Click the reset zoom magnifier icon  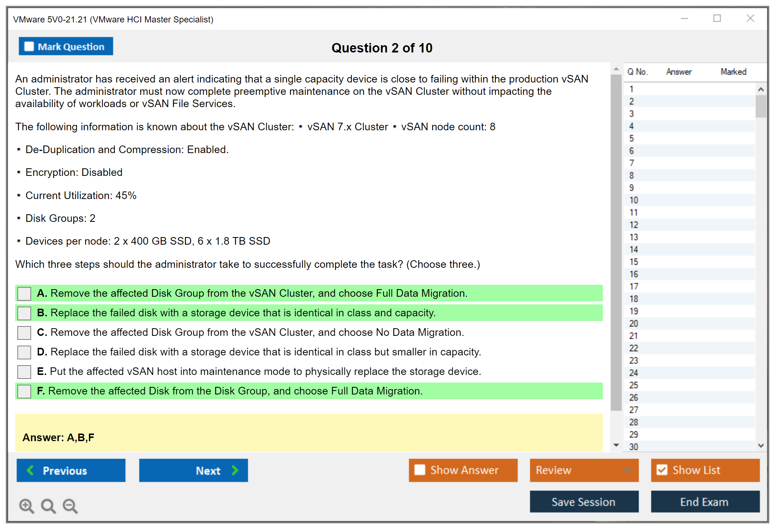(48, 506)
